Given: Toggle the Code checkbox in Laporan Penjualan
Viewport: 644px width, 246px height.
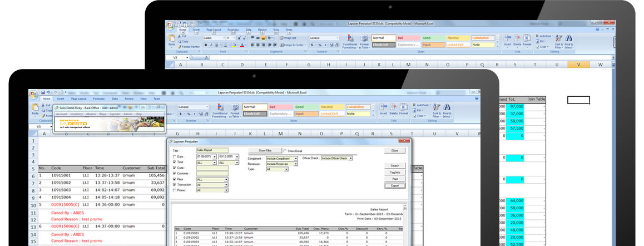Looking at the screenshot, I should pyautogui.click(x=175, y=168).
